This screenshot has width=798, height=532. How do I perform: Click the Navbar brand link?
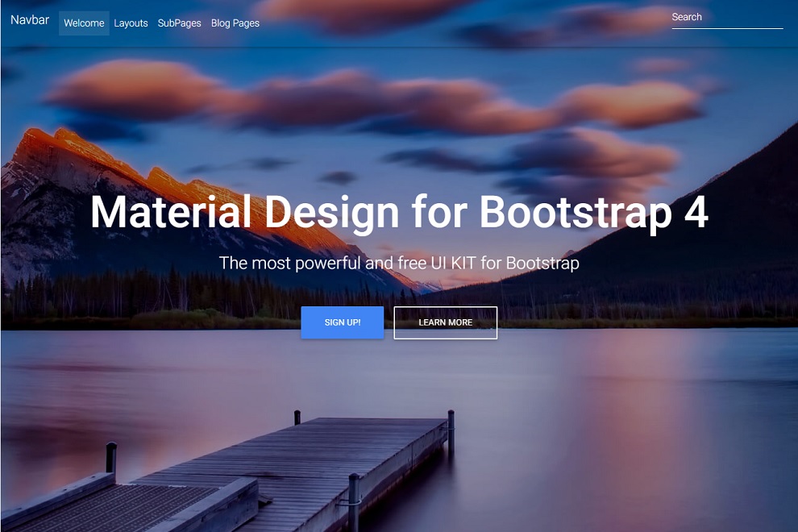[30, 20]
